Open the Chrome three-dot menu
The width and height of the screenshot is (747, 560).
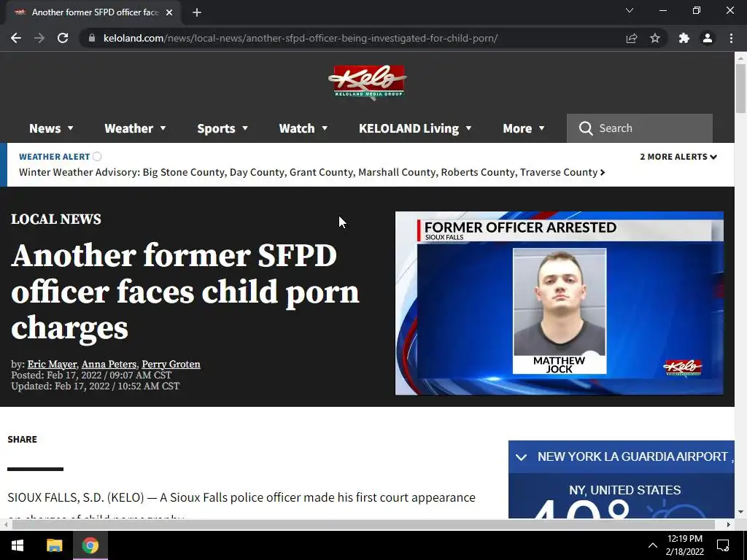tap(731, 38)
